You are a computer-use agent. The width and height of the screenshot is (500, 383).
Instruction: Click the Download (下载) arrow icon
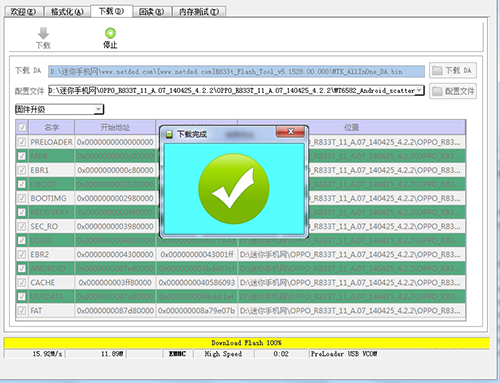click(43, 33)
